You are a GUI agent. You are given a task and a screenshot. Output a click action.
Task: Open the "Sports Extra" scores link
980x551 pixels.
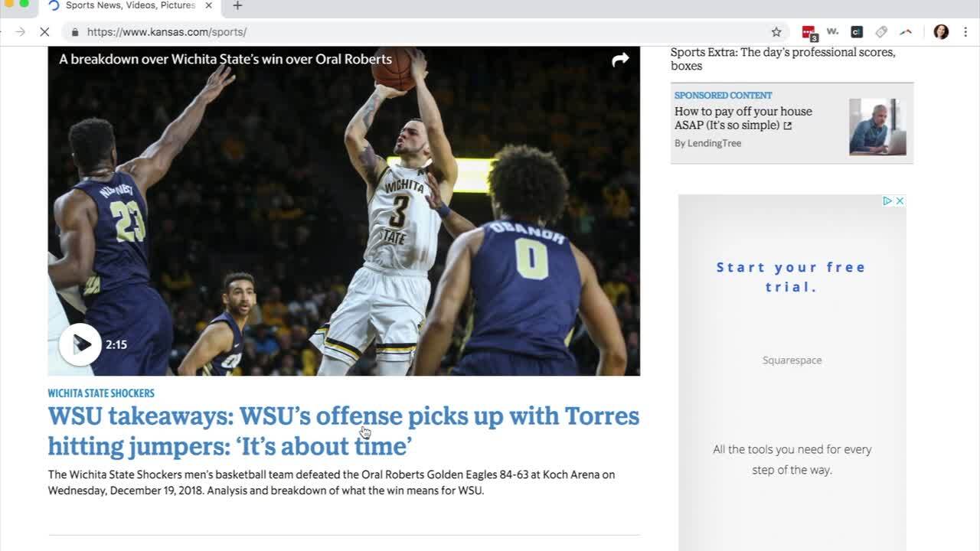coord(782,59)
